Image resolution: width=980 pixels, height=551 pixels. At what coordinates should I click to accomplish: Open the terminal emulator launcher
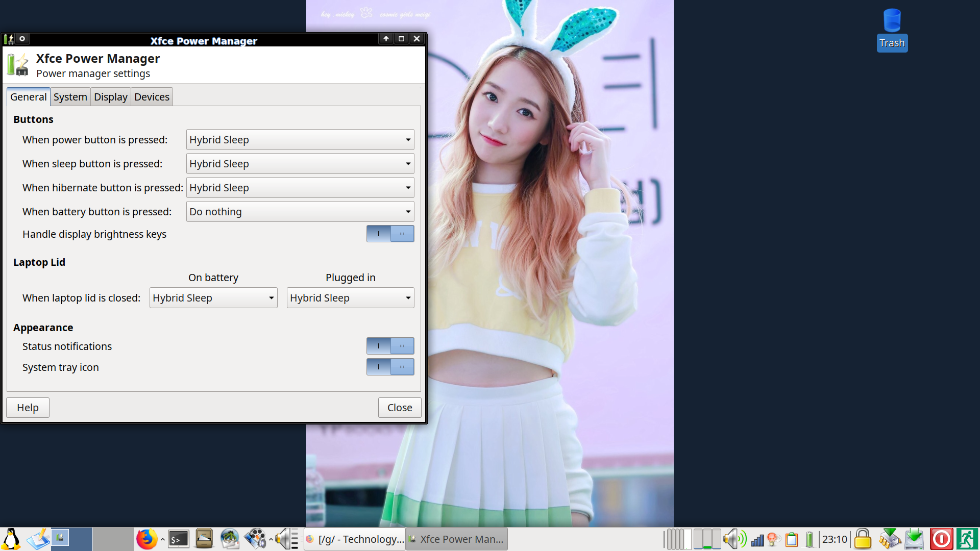(179, 539)
